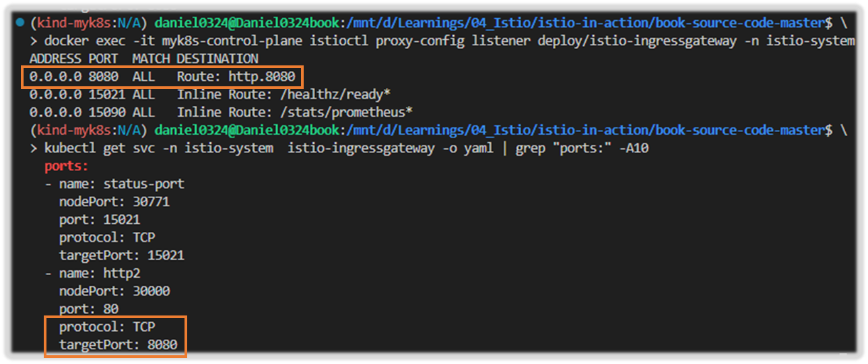Viewport: 868px width, 364px height.
Task: Click the 'protocol: TCP' line under http2
Action: click(107, 327)
